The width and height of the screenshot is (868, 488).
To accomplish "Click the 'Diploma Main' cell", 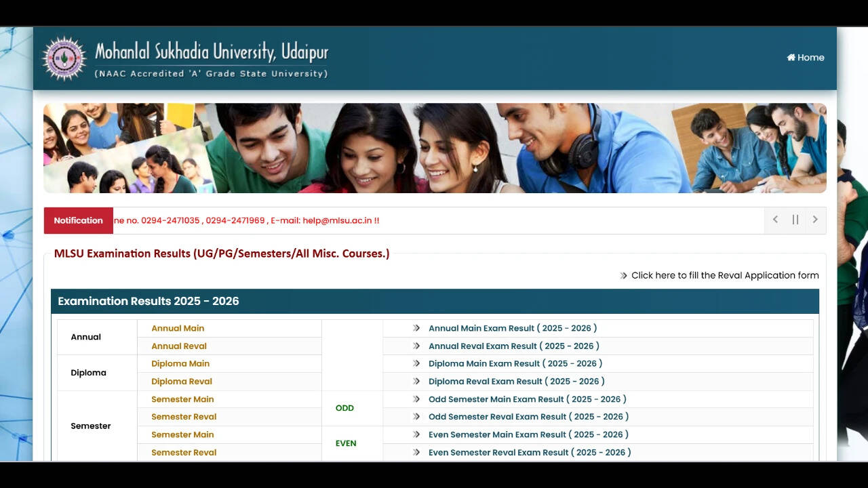I will pyautogui.click(x=229, y=363).
